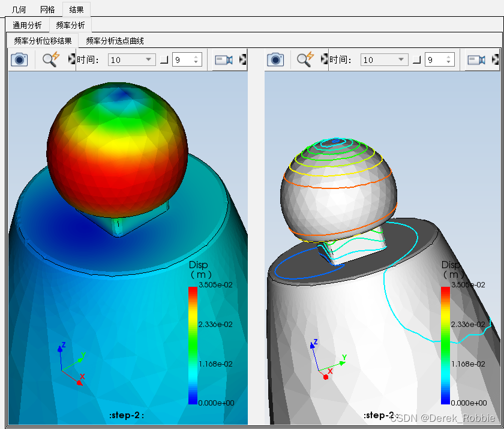The height and width of the screenshot is (429, 504).
Task: Select the 频率分析位移结果 tab
Action: [x=43, y=41]
